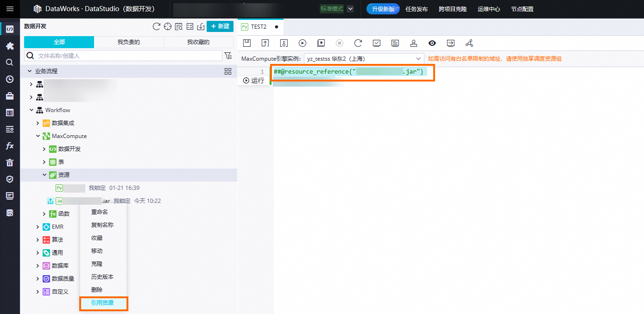Select 引用资源 in context menu
644x314 pixels.
[x=103, y=303]
